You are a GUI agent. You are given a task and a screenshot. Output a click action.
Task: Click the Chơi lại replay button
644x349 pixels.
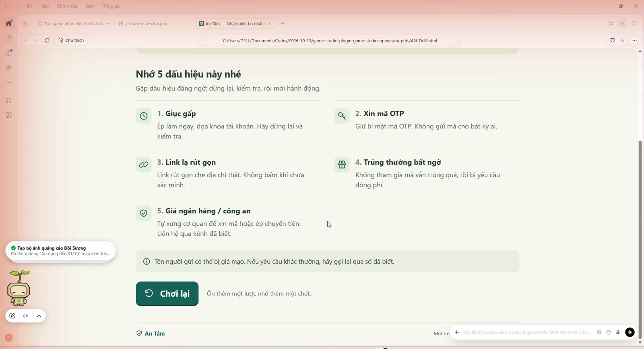pos(167,293)
